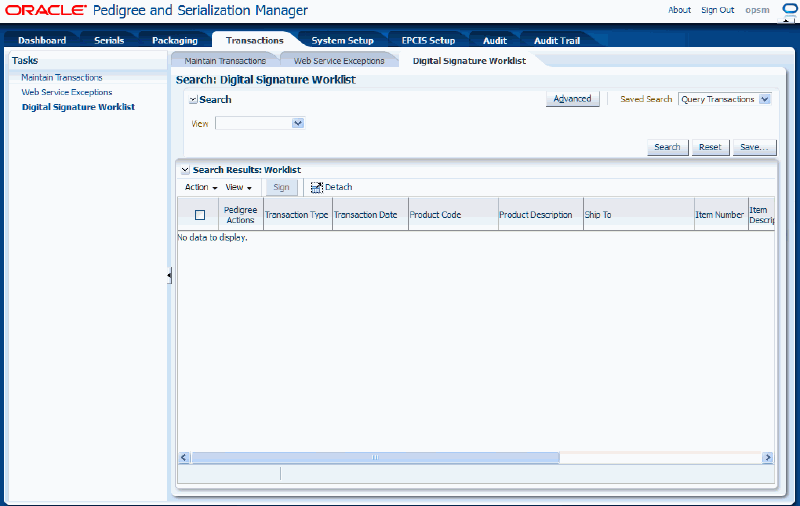Open the Maintain Transactions sub-tab

(225, 61)
